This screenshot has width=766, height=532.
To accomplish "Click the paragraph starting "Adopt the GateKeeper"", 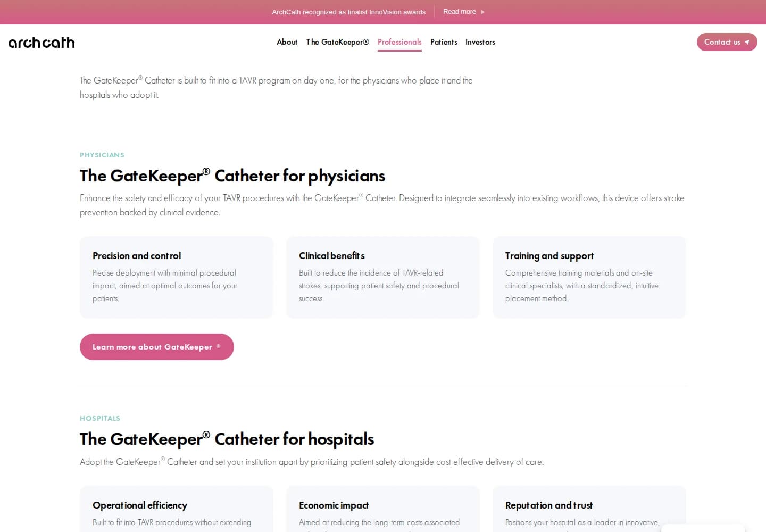I will pyautogui.click(x=312, y=462).
